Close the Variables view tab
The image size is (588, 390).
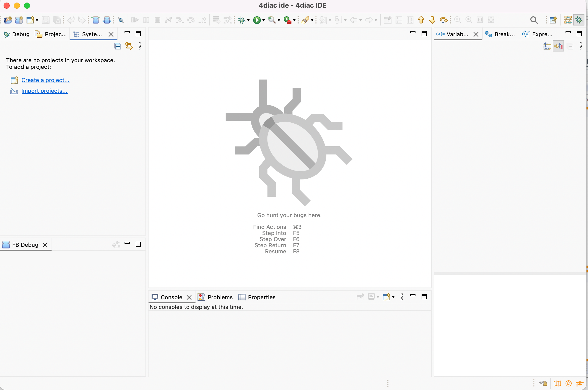pyautogui.click(x=476, y=34)
